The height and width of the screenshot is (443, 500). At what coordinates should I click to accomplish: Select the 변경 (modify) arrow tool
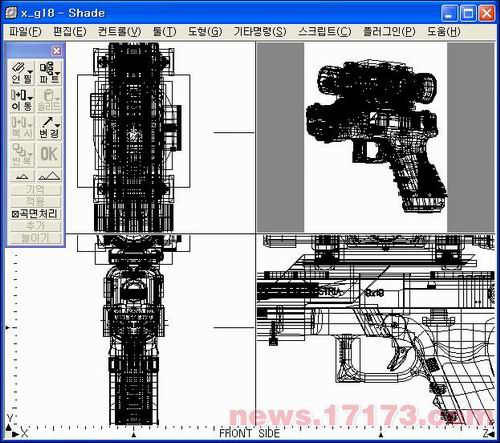[49, 128]
